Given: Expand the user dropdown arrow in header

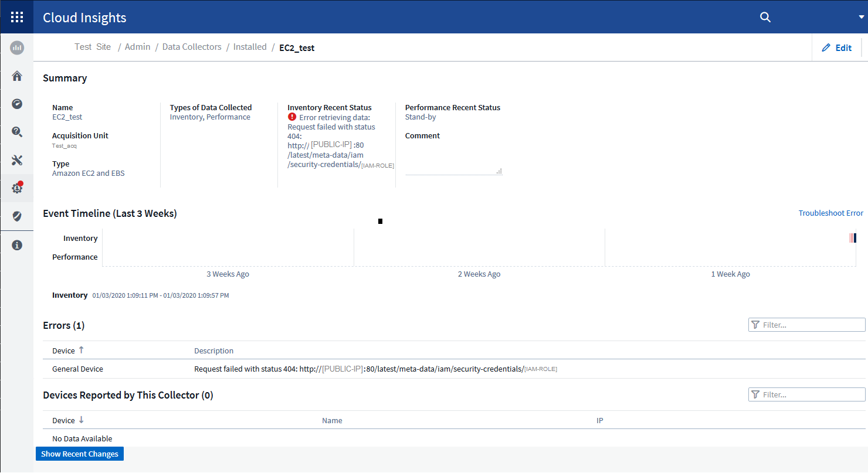Looking at the screenshot, I should point(861,17).
